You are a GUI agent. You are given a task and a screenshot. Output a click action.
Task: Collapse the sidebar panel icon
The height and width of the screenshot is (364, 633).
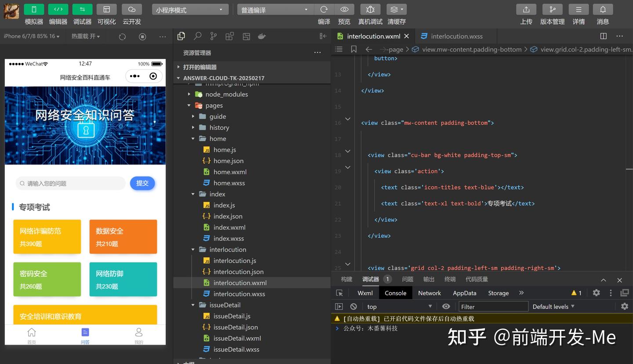click(323, 36)
